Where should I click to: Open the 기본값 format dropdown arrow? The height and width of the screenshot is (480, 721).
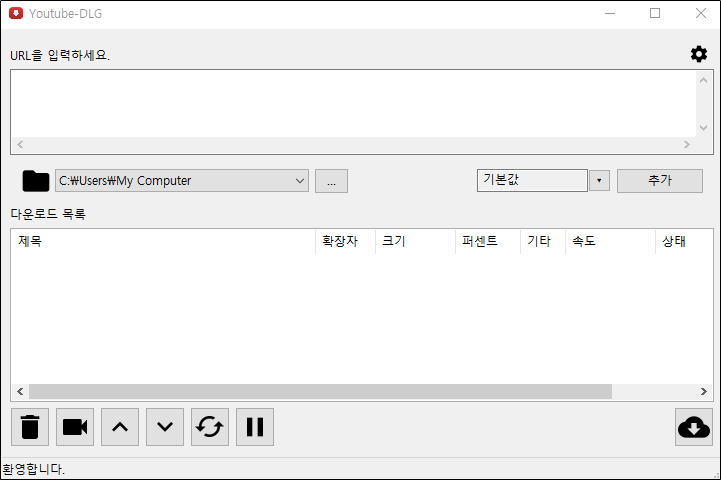[x=599, y=181]
